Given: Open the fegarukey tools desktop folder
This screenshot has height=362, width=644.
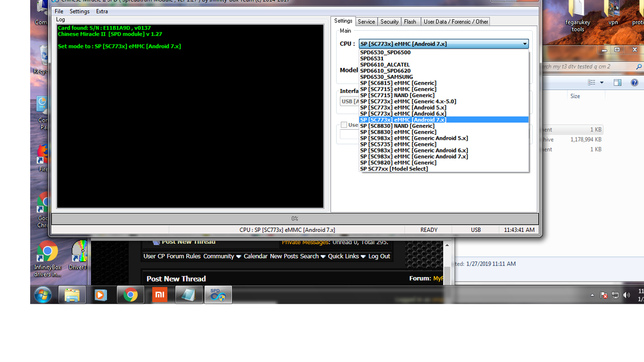Looking at the screenshot, I should [578, 17].
